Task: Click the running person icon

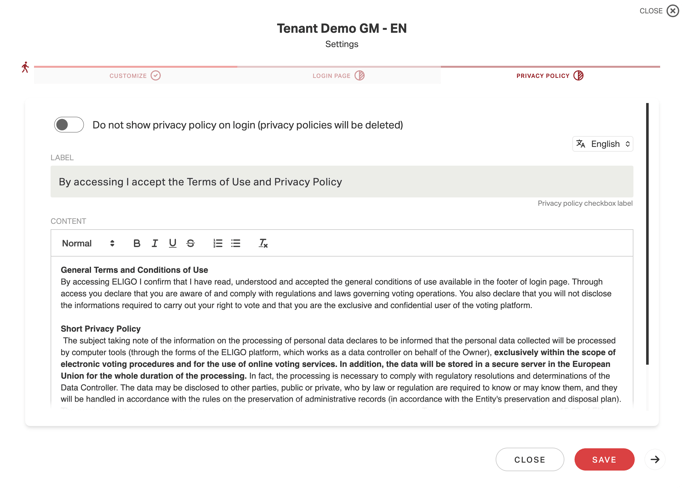Action: [25, 67]
